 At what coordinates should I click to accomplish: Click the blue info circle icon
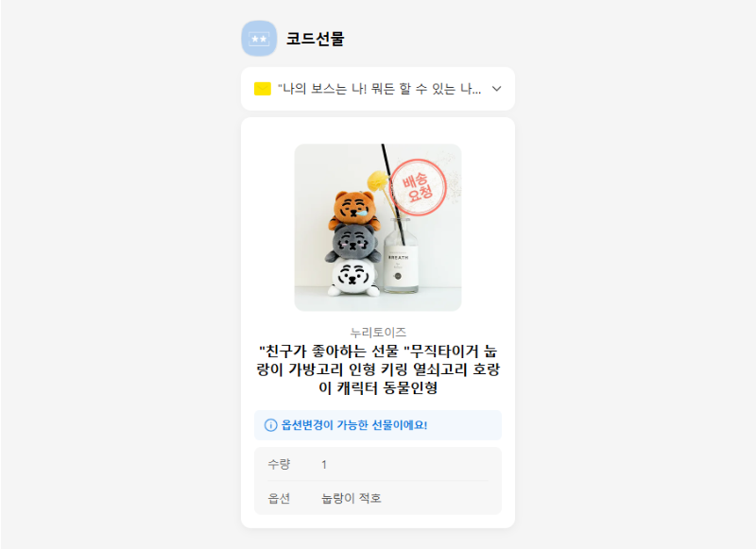tap(270, 425)
